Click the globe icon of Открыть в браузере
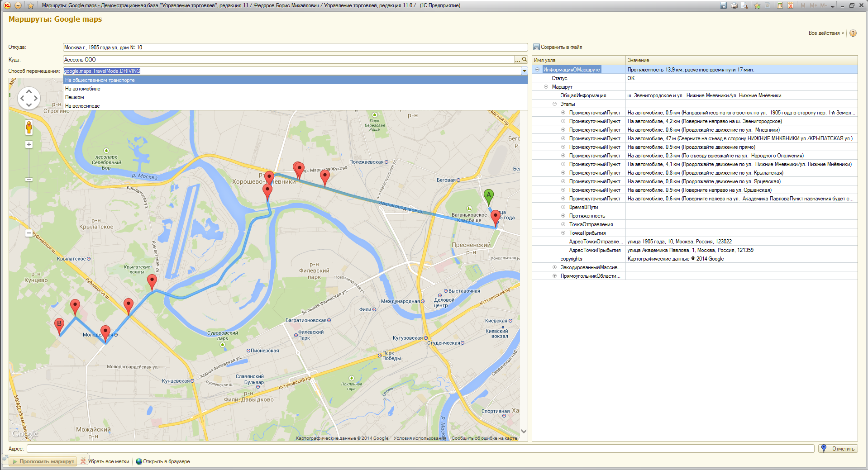868x470 pixels. (139, 461)
